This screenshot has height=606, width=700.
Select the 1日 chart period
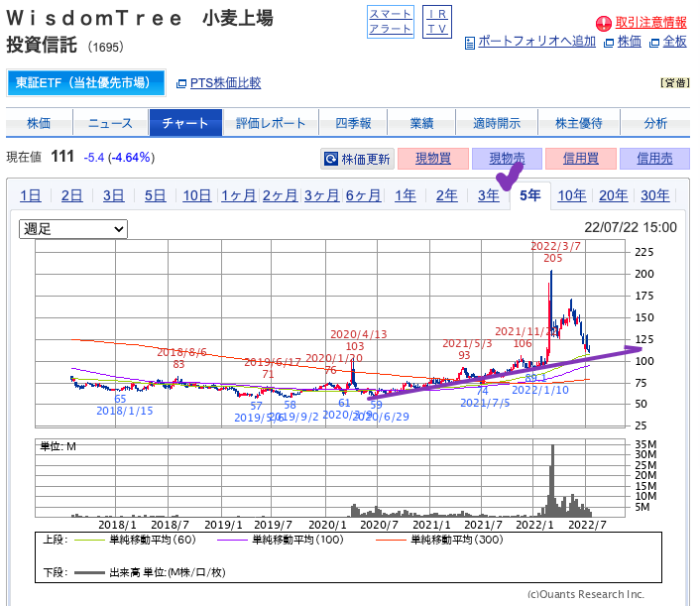31,195
